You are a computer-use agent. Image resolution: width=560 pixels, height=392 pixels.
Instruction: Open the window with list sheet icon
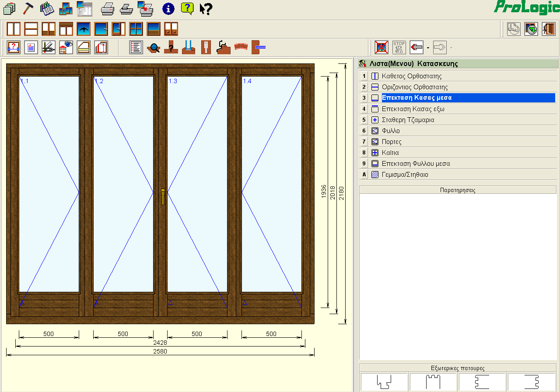pyautogui.click(x=84, y=8)
